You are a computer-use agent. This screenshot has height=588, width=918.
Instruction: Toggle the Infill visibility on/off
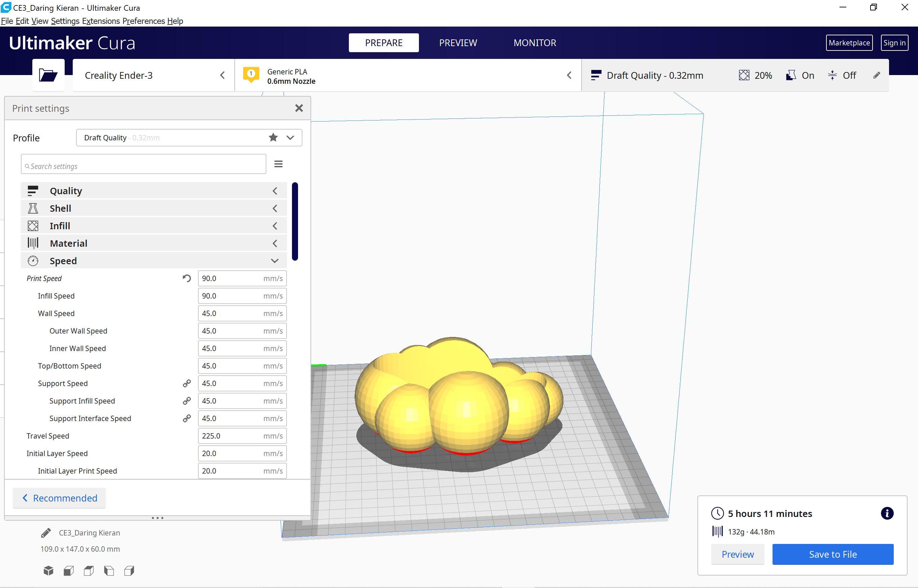click(275, 226)
